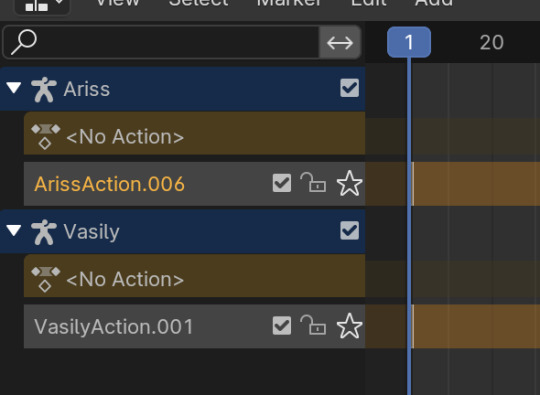Collapse the Vasily channel group
The height and width of the screenshot is (395, 540).
click(14, 230)
